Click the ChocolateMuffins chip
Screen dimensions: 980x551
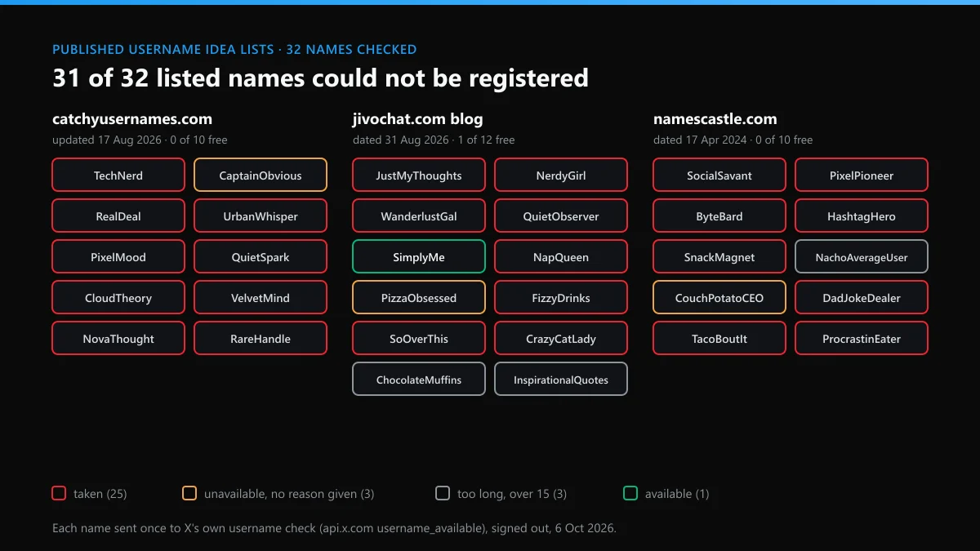[419, 380]
